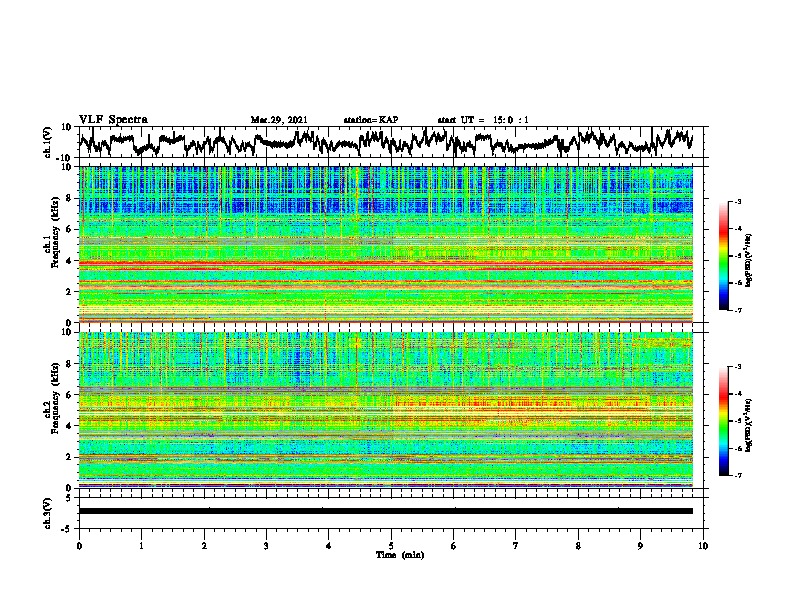Screen dimensions: 792x612
Task: Click the 'start UT = 15:0 :1' label
Action: pos(483,120)
